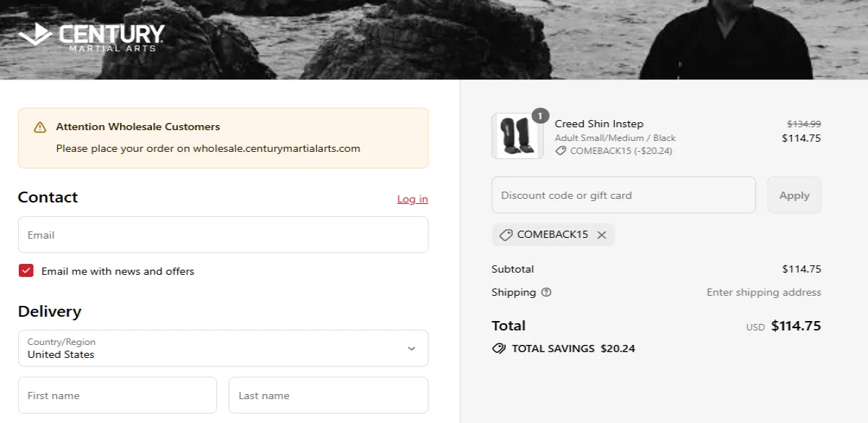Image resolution: width=868 pixels, height=423 pixels.
Task: Click the quantity badge on the product image
Action: [542, 114]
